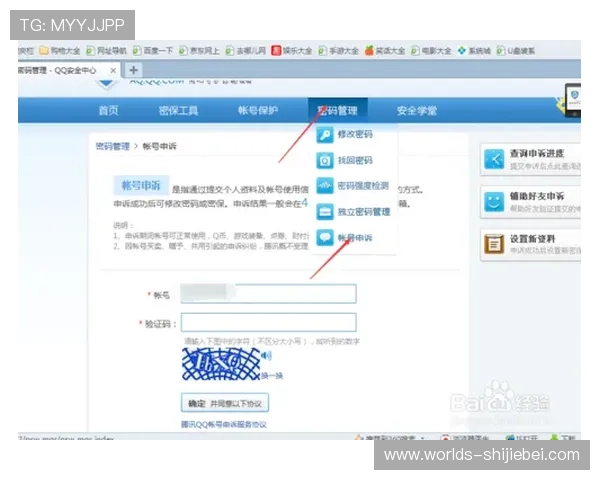Screen dimensions: 600x480
Task: Click the 查询申诉进度 arrow icon
Action: point(494,159)
